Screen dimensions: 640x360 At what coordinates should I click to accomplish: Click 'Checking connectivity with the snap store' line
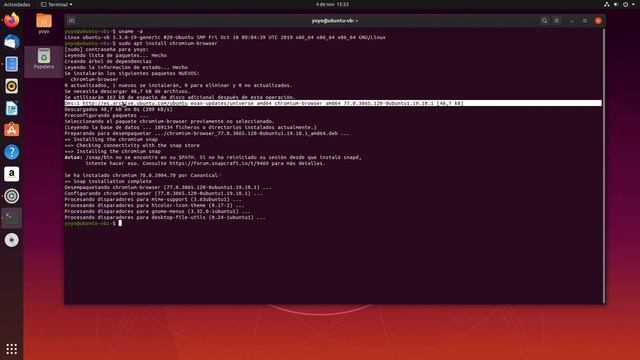pyautogui.click(x=132, y=145)
